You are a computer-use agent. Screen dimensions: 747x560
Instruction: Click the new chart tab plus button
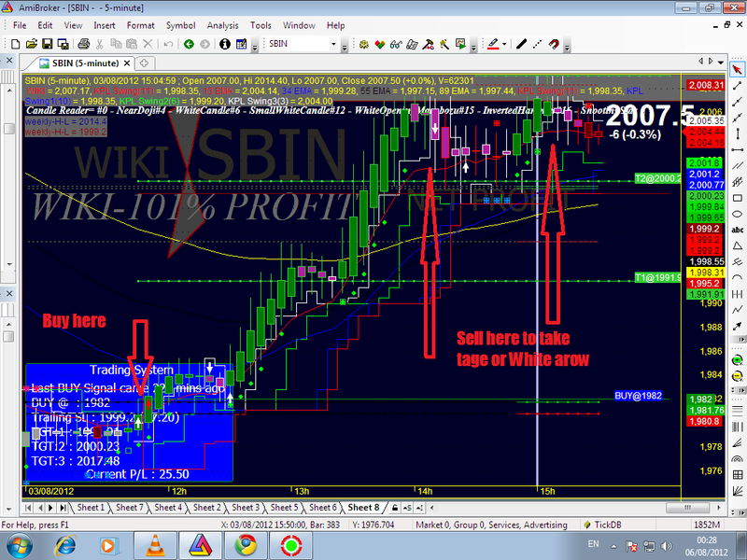[144, 63]
